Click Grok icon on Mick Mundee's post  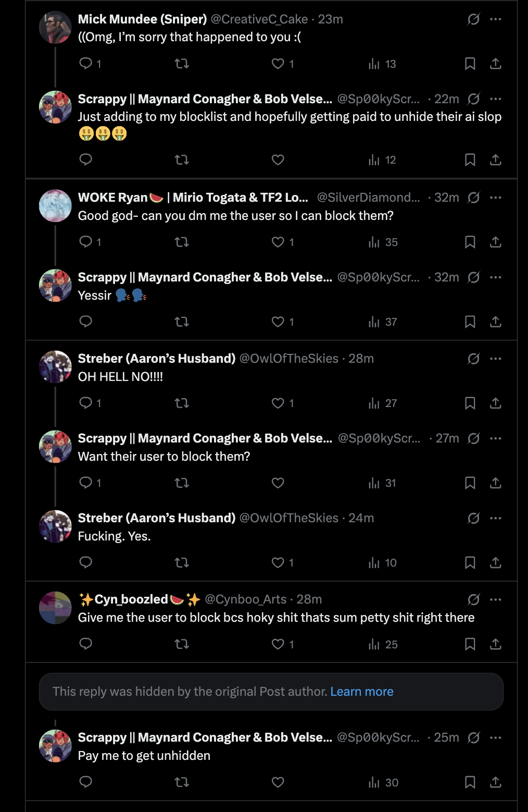point(473,19)
